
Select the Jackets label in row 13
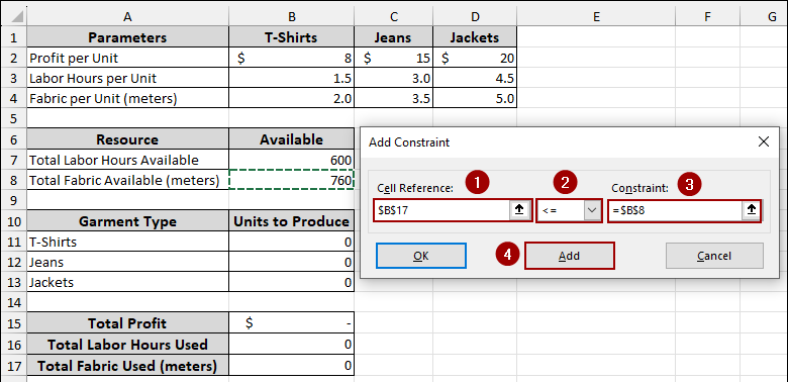(x=128, y=282)
